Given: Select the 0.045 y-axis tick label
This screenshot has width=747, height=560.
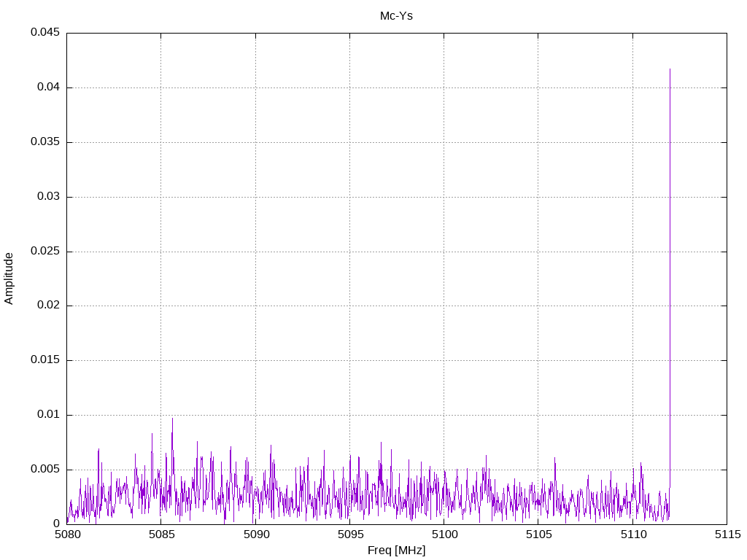Looking at the screenshot, I should (44, 33).
